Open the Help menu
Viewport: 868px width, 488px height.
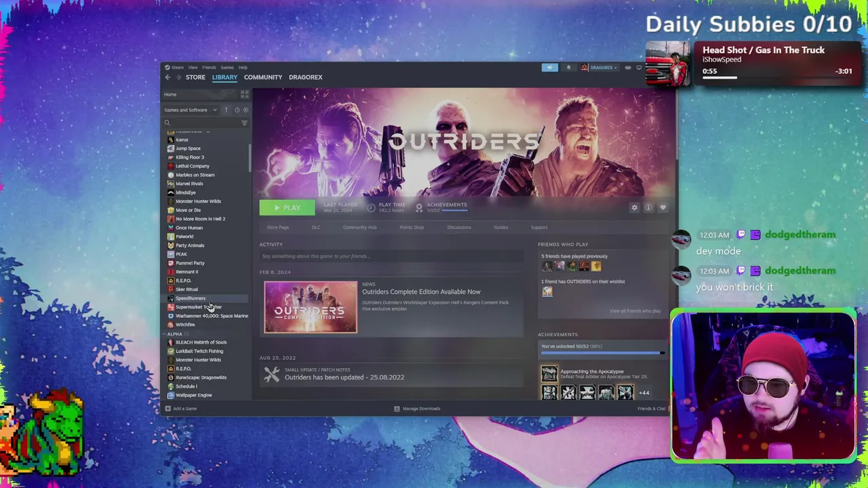[243, 67]
